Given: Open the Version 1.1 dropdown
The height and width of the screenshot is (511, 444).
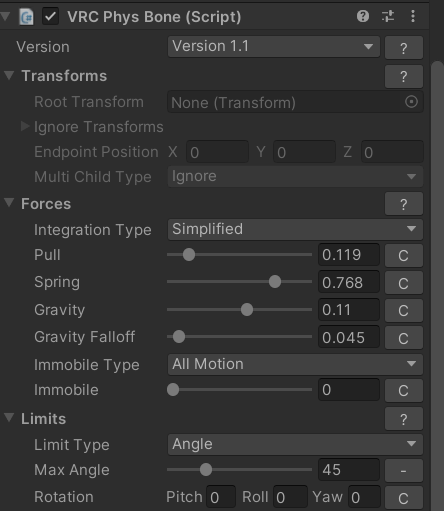Looking at the screenshot, I should click(274, 46).
